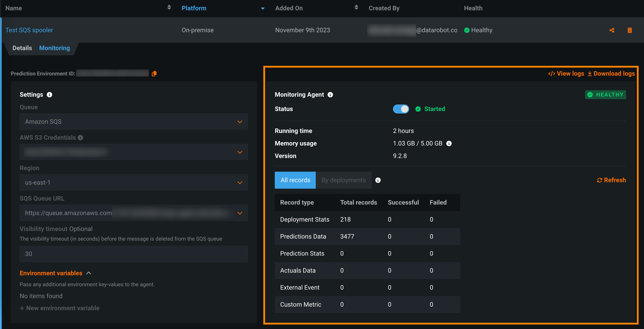
Task: Open the Monitoring tab
Action: point(54,48)
